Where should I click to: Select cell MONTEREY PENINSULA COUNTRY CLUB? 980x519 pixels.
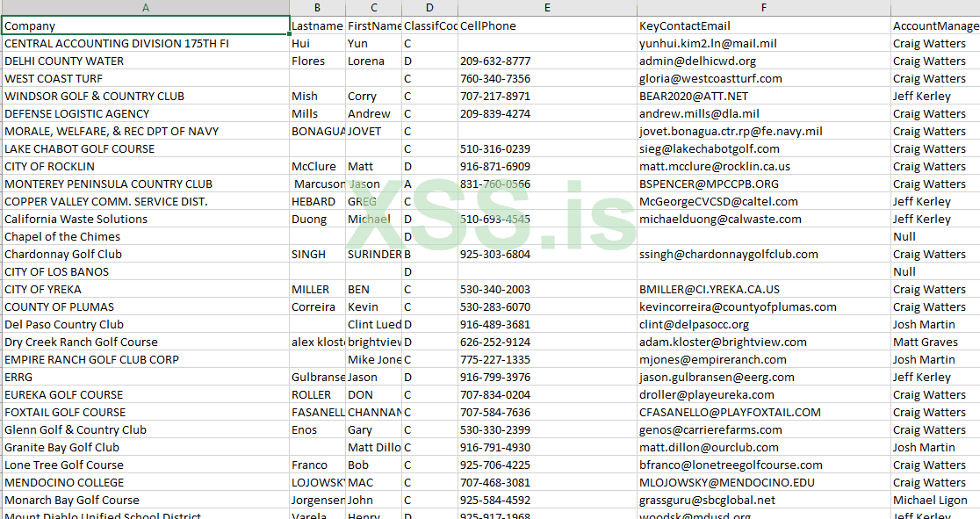tap(146, 184)
